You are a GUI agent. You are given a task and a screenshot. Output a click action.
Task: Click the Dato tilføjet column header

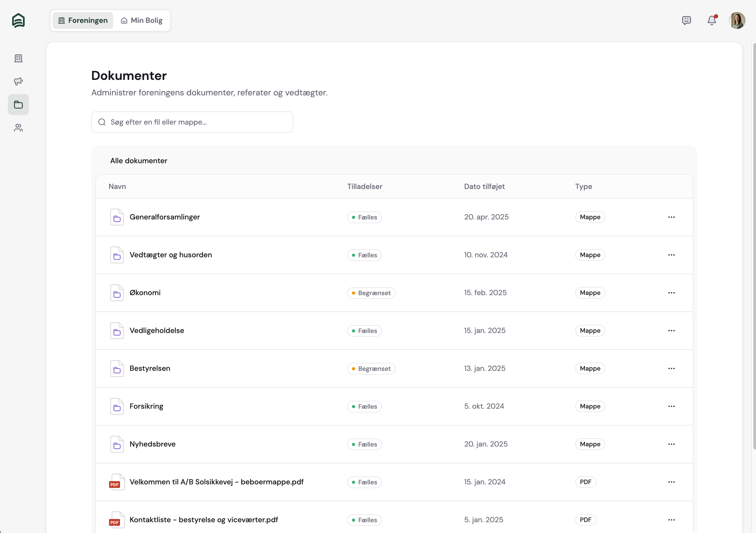(x=484, y=187)
